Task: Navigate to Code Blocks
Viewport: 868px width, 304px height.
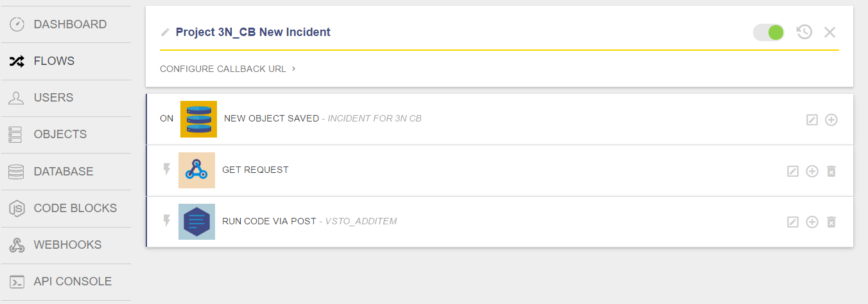Action: point(75,208)
